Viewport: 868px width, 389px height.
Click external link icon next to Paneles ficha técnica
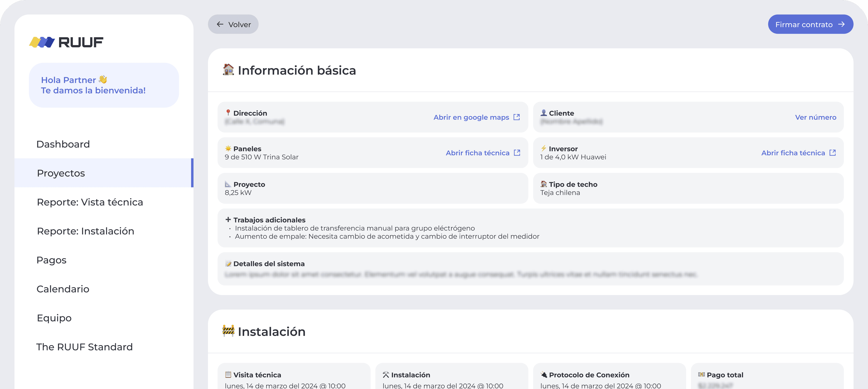click(517, 153)
